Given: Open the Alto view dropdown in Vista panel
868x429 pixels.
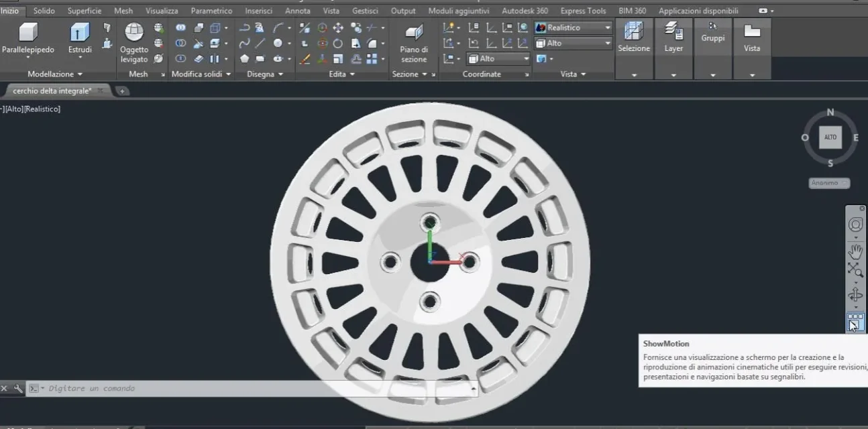Looking at the screenshot, I should (574, 43).
